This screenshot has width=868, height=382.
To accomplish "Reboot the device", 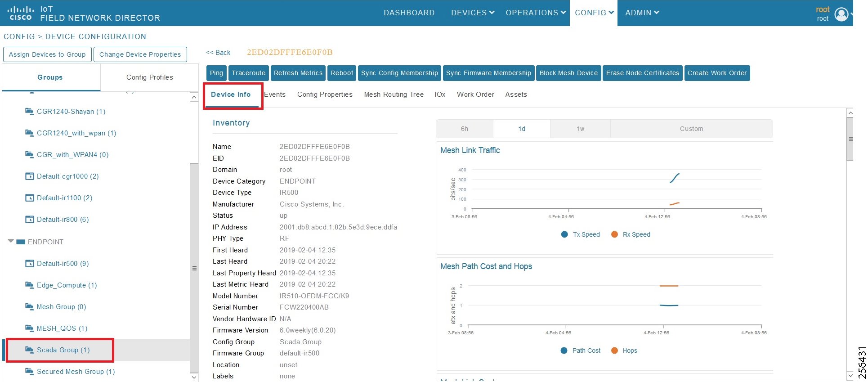I will click(x=342, y=73).
